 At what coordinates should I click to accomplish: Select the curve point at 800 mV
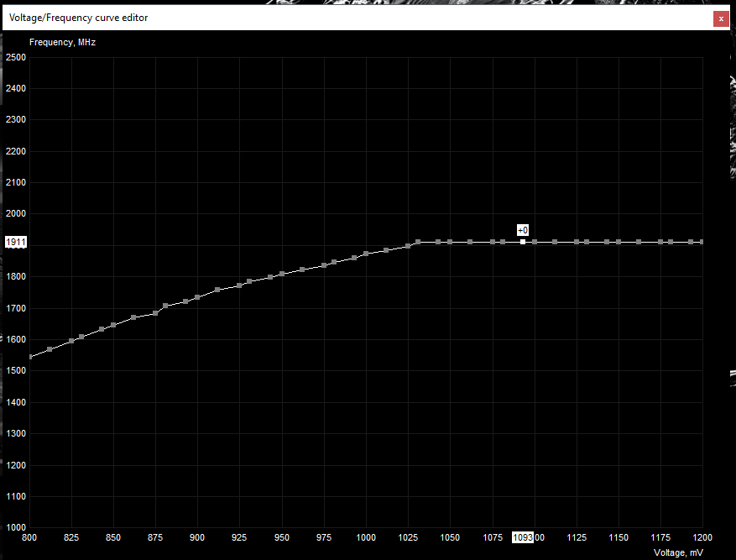[30, 357]
